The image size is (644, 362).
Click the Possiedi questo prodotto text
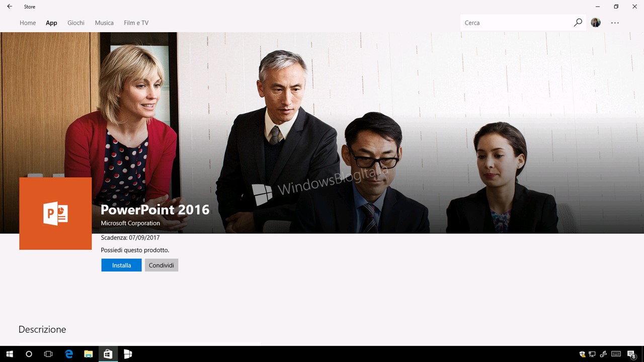pyautogui.click(x=135, y=250)
